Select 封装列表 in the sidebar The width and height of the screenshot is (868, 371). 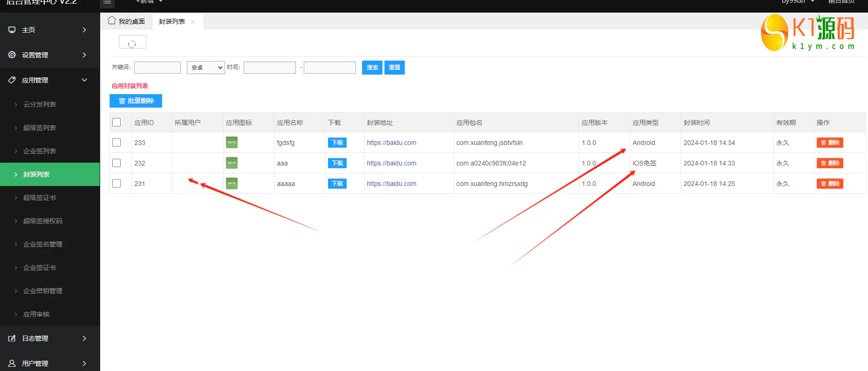point(50,174)
